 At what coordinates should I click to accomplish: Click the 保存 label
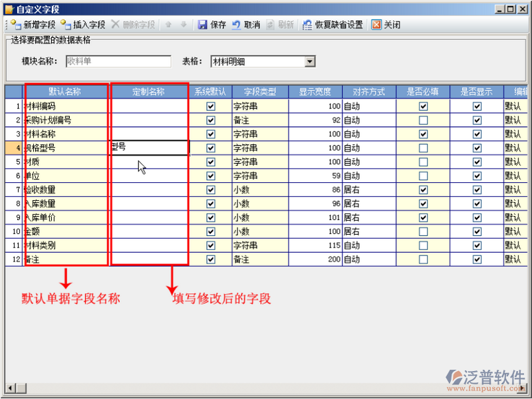[218, 25]
